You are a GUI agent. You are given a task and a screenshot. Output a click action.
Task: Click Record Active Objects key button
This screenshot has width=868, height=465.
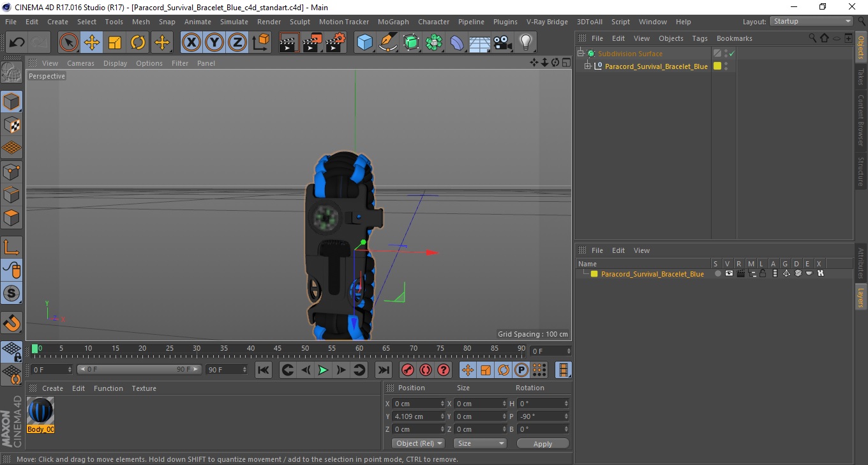pos(407,370)
